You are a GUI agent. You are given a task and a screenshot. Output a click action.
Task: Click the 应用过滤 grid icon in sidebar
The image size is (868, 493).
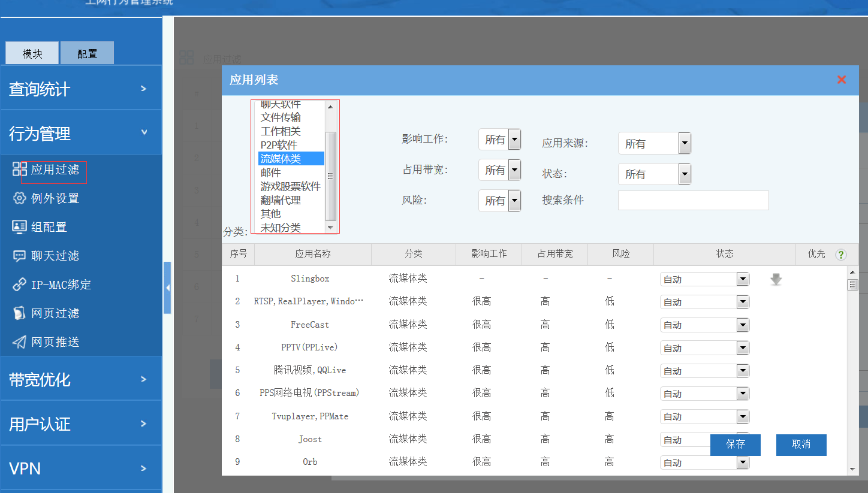point(20,169)
